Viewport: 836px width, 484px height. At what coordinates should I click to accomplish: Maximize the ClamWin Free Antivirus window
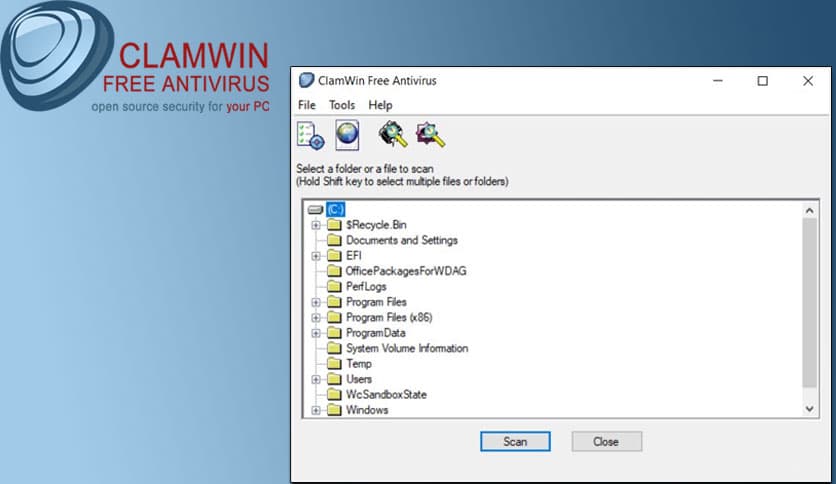pos(762,80)
